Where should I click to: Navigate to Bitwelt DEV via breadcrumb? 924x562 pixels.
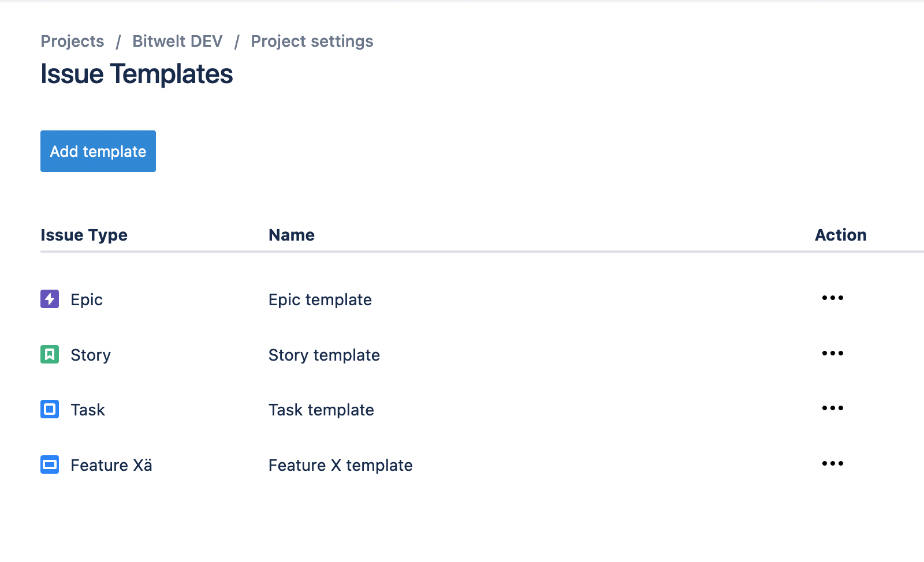click(x=177, y=41)
